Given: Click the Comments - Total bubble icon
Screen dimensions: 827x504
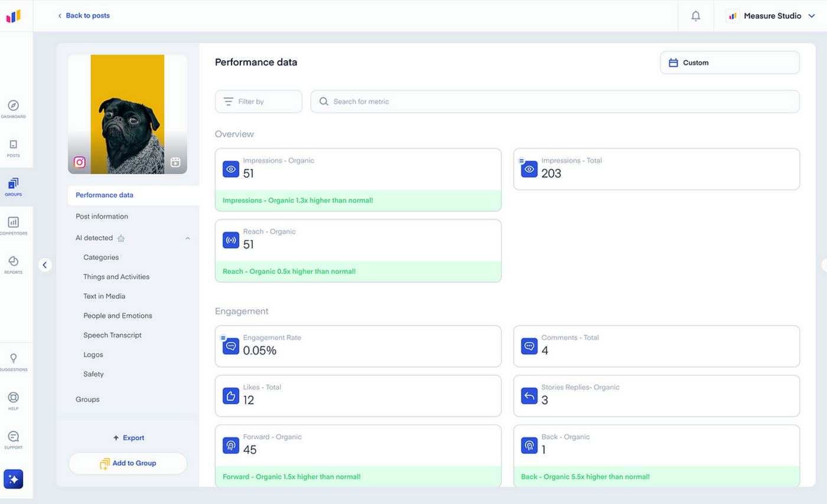Looking at the screenshot, I should 529,346.
